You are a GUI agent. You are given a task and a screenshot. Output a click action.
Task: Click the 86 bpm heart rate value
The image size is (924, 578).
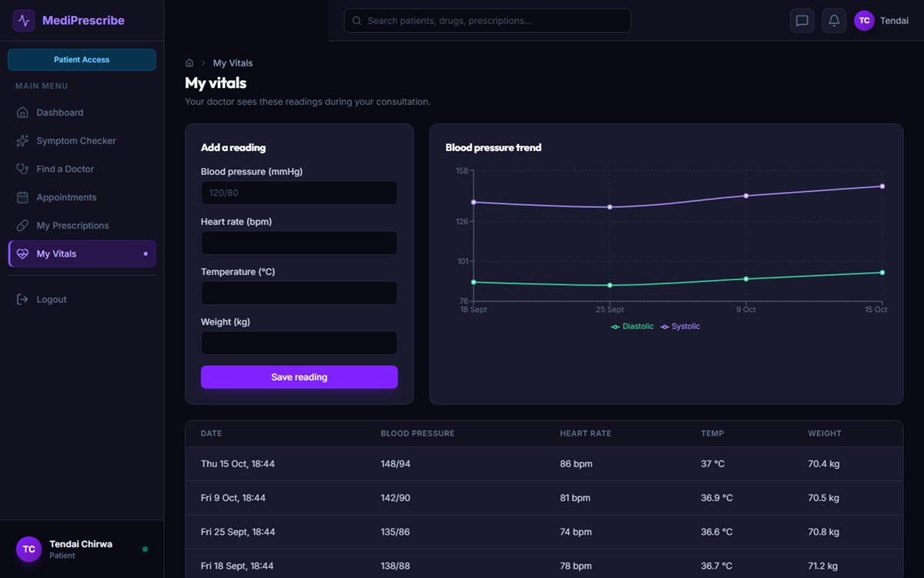click(576, 464)
